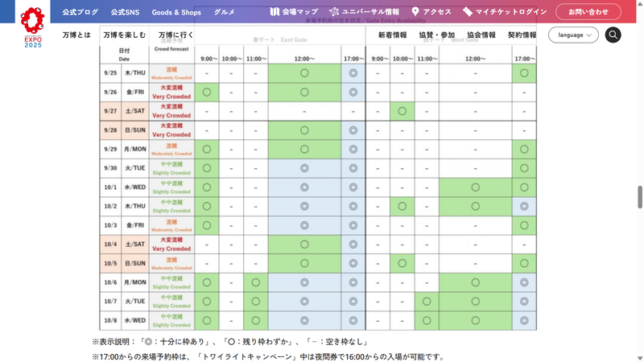Click 10/1 West Gate 12:00 circle
Viewport: 644px width, 362px height.
pos(475,187)
